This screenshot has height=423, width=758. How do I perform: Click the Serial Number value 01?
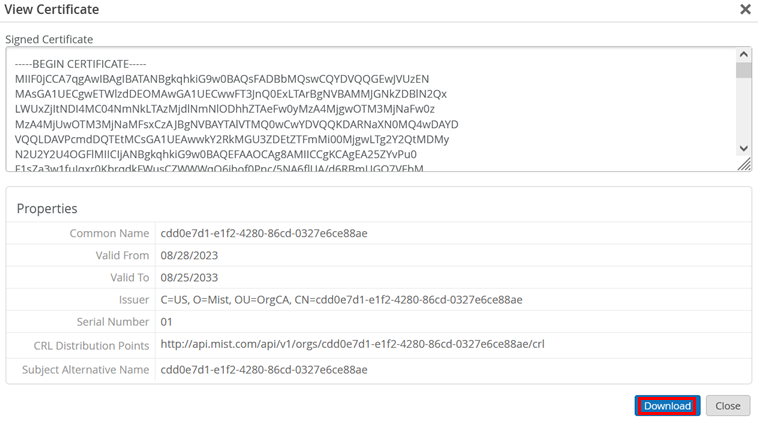pos(168,322)
